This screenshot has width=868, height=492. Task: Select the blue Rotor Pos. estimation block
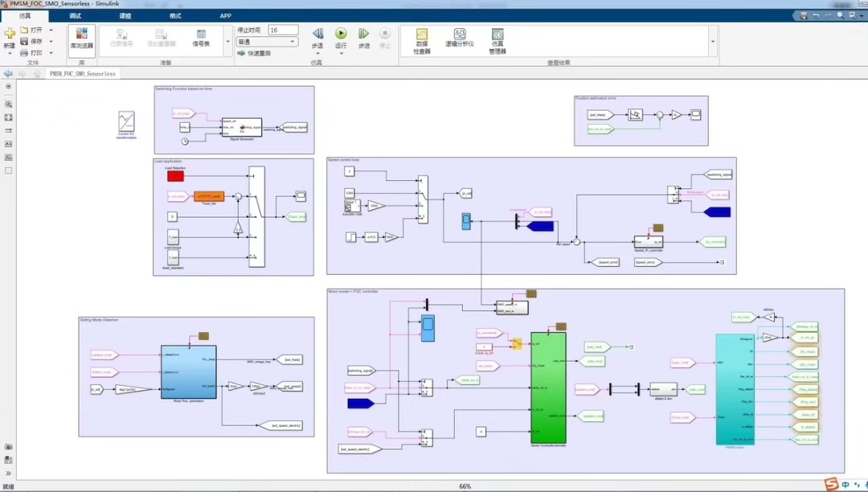click(189, 372)
